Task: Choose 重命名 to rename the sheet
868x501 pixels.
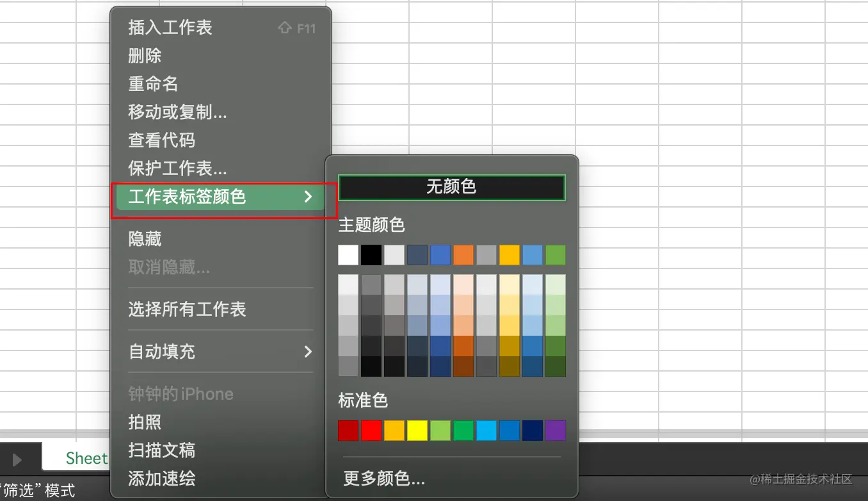Action: (x=221, y=84)
